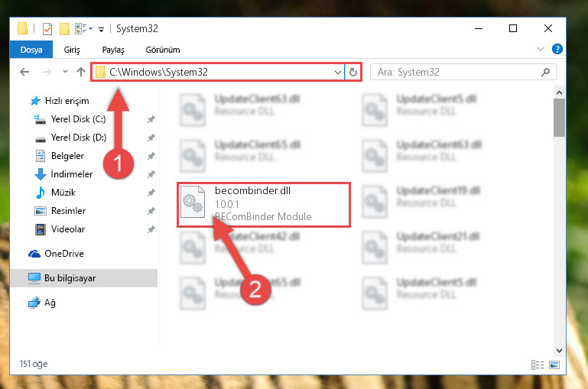Open the recent locations dropdown arrow
The width and height of the screenshot is (588, 389).
(65, 72)
